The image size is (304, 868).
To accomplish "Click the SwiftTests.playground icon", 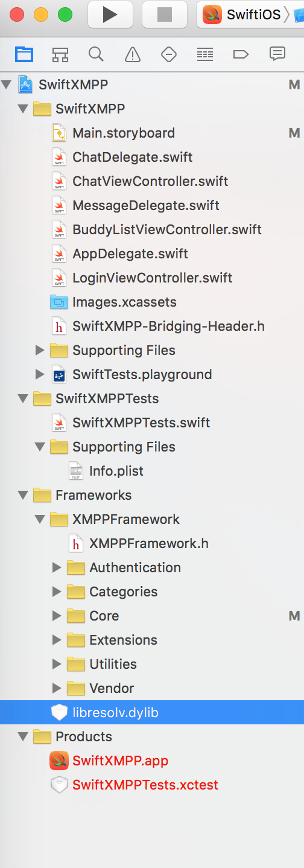I will 59,374.
